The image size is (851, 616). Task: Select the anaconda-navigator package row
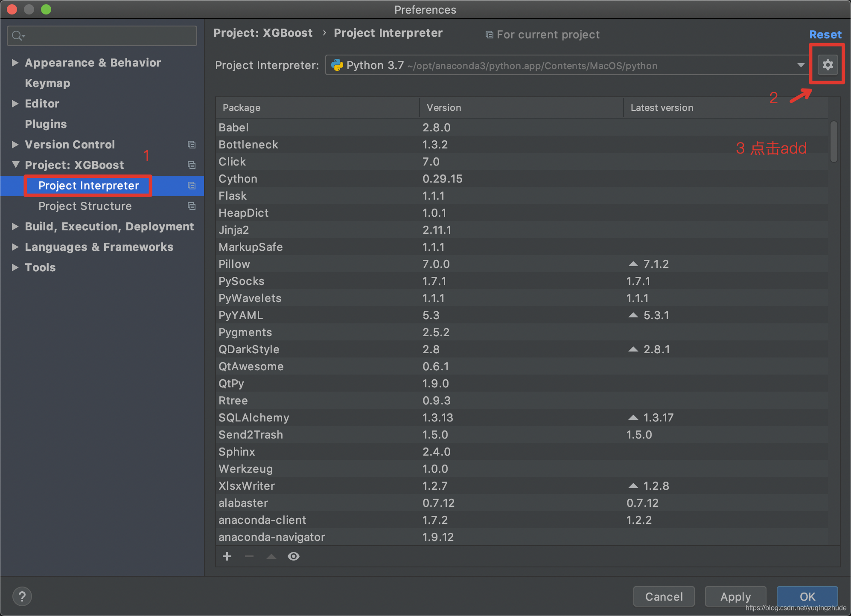(x=522, y=537)
